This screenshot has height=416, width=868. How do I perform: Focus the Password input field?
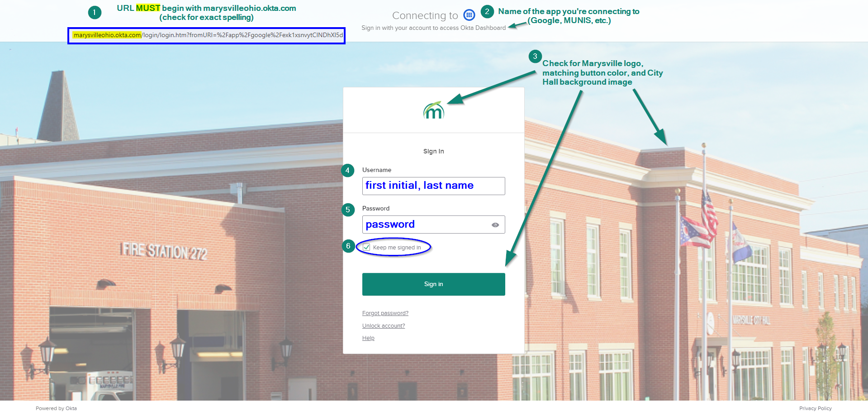point(425,225)
